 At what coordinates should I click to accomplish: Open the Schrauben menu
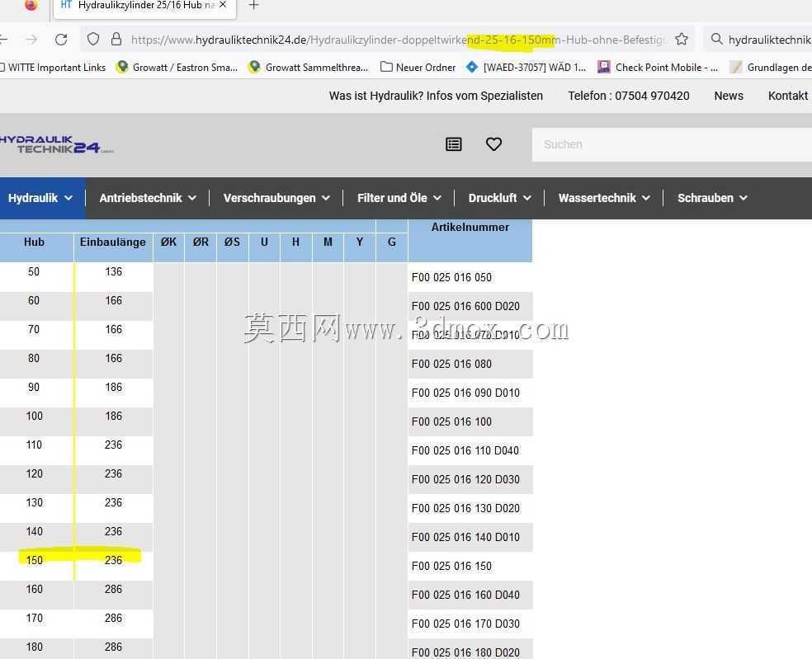713,198
